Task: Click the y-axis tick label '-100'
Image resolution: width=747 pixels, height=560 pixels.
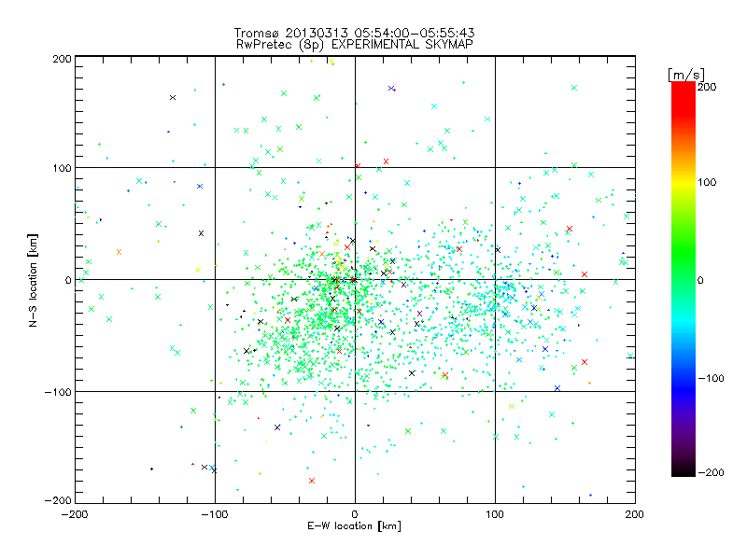Action: pyautogui.click(x=58, y=392)
